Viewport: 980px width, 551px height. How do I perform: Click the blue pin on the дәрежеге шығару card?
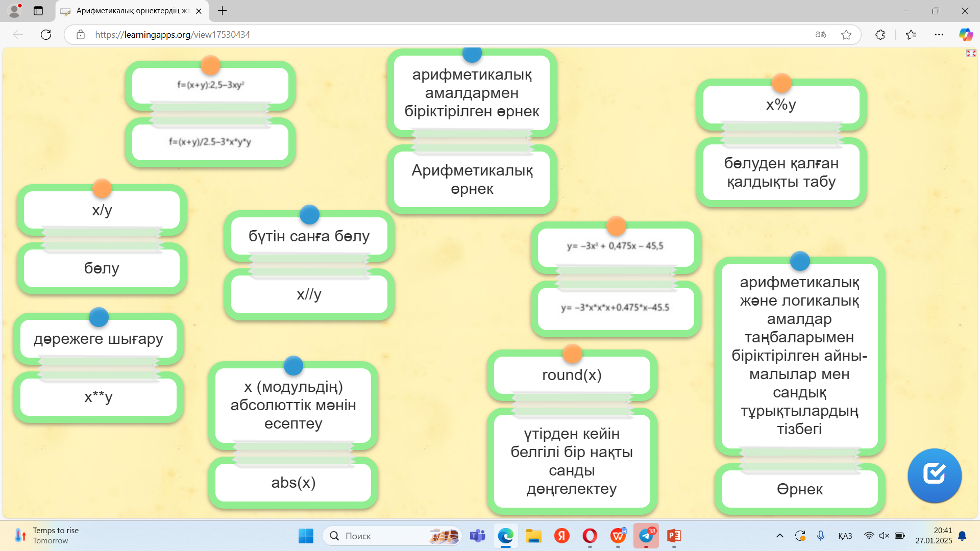pos(99,317)
